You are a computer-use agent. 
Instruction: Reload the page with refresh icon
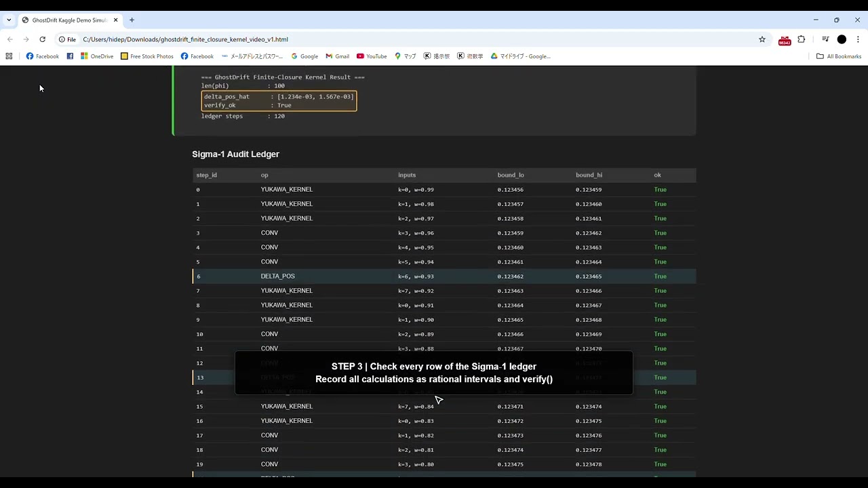tap(42, 39)
